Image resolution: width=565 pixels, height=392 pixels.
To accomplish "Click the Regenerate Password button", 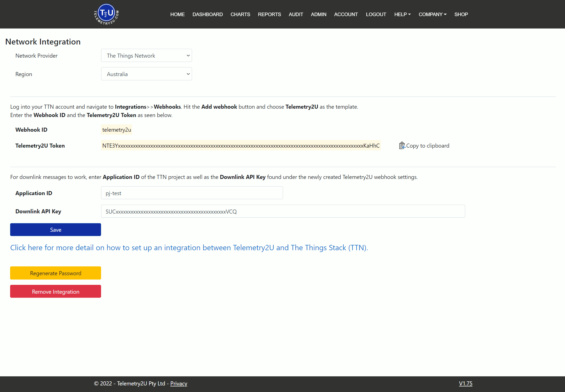I will point(56,273).
